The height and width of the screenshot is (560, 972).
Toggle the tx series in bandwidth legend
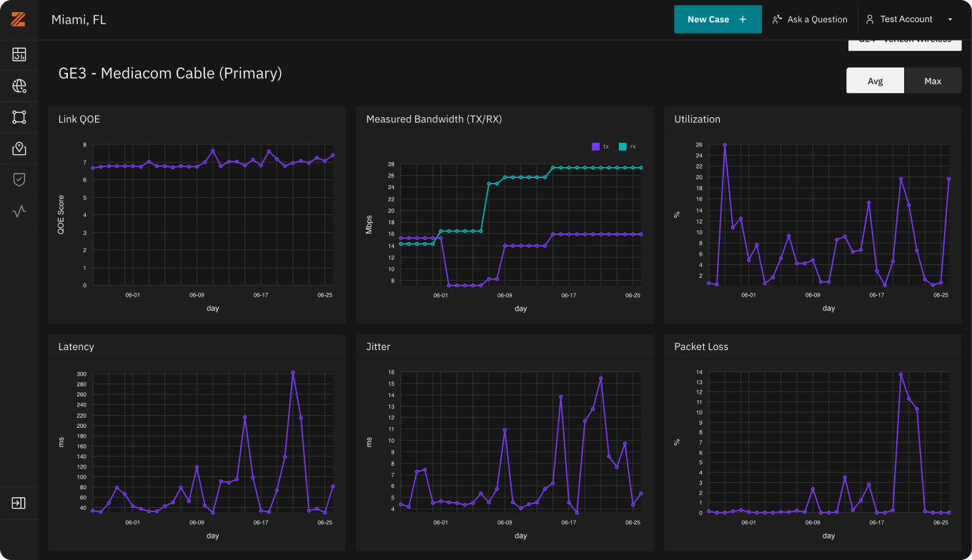coord(600,146)
